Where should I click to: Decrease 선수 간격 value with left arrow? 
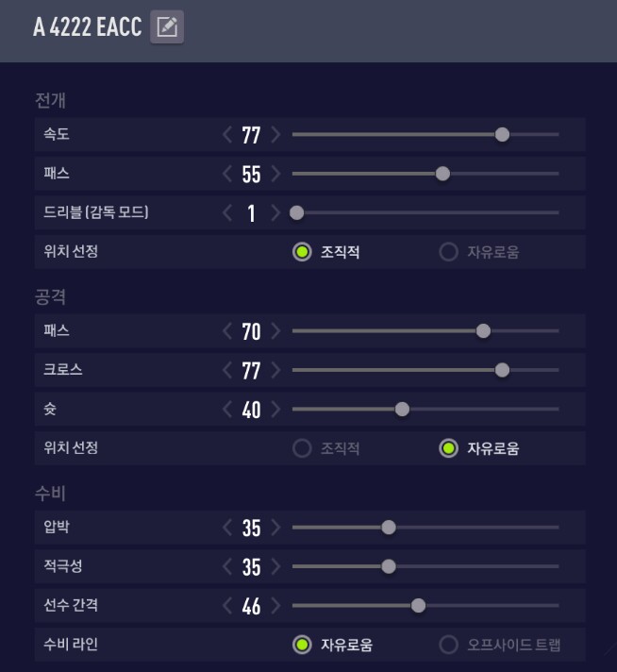(227, 606)
